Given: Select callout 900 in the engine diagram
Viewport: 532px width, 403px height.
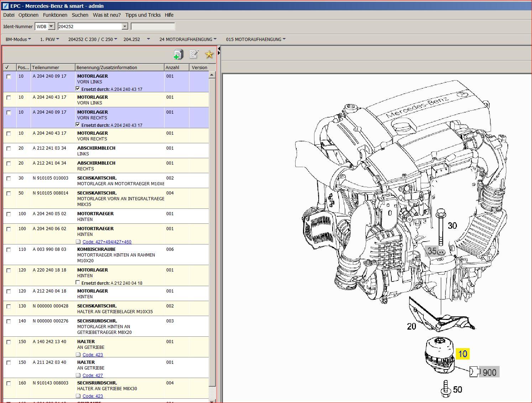Looking at the screenshot, I should point(489,372).
